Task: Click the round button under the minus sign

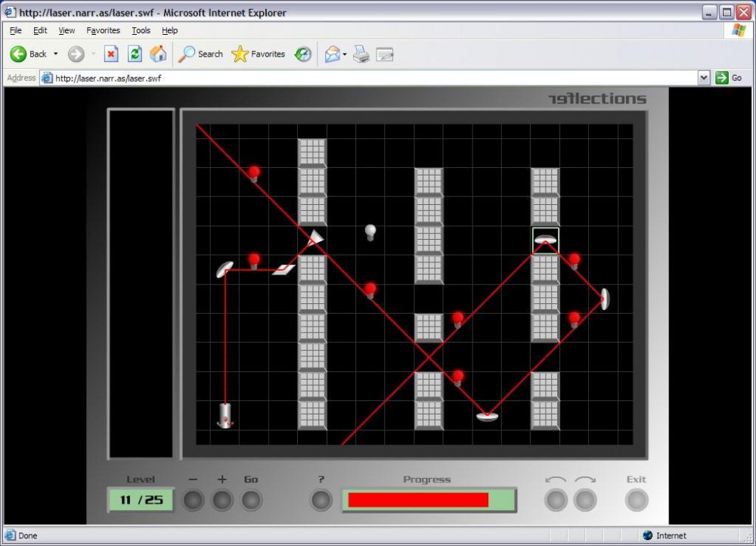Action: [x=194, y=500]
